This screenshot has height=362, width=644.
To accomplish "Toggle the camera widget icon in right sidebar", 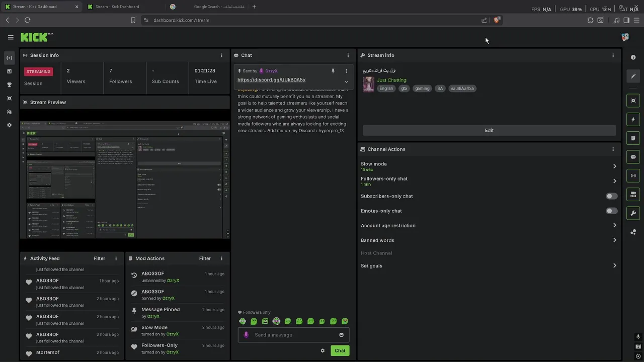I will tap(633, 194).
